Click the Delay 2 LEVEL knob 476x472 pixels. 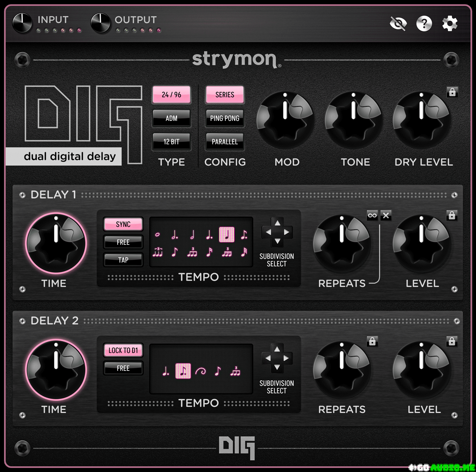(422, 369)
